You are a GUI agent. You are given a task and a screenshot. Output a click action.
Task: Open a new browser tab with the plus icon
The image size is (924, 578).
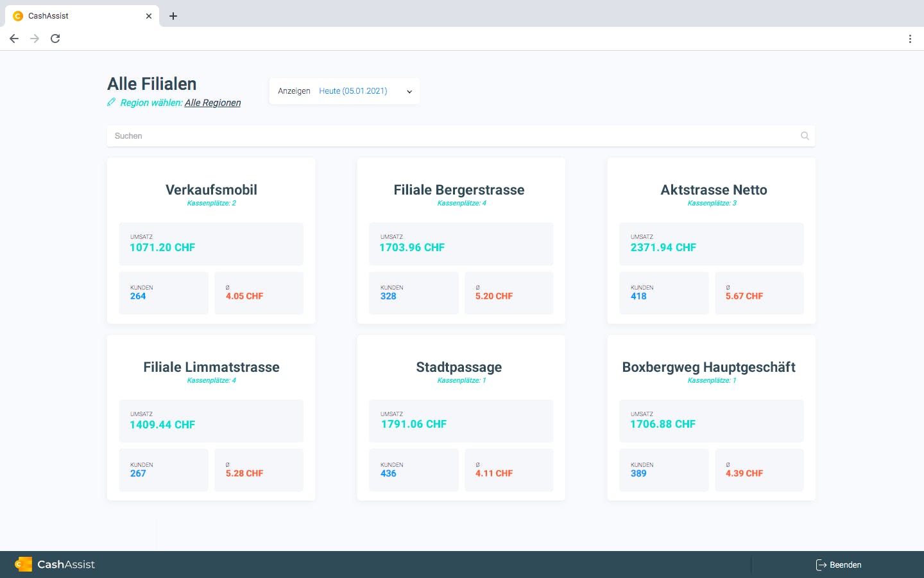pyautogui.click(x=173, y=16)
